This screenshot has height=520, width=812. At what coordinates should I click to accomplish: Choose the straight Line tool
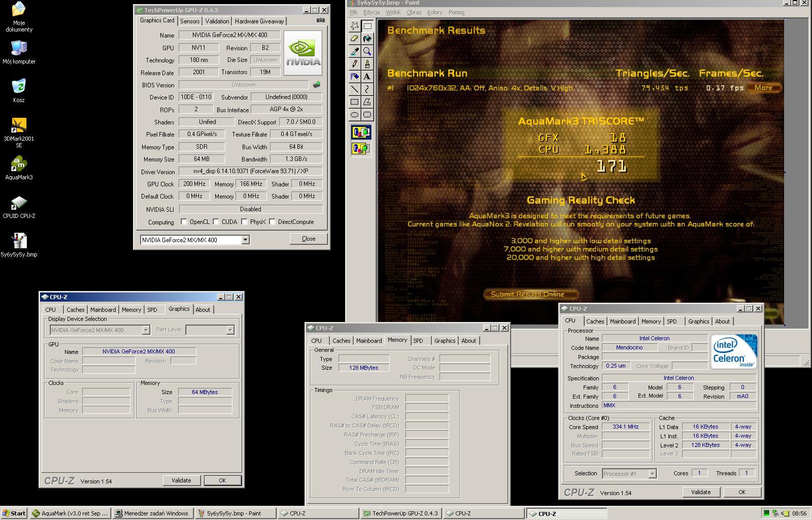pyautogui.click(x=355, y=89)
